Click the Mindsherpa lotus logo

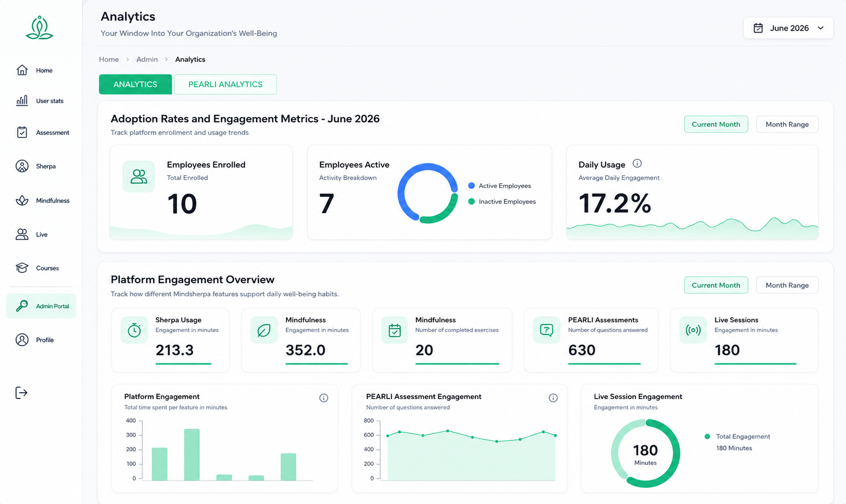(x=40, y=28)
